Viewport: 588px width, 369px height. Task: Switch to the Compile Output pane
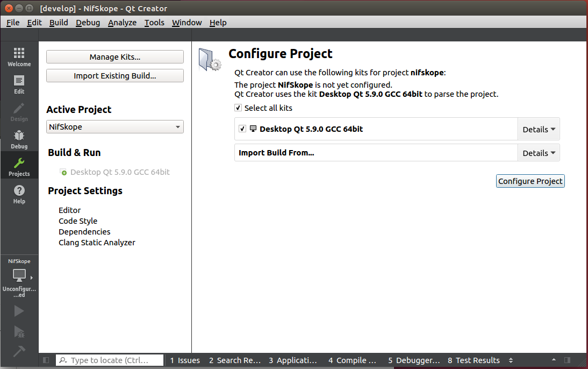(x=352, y=360)
